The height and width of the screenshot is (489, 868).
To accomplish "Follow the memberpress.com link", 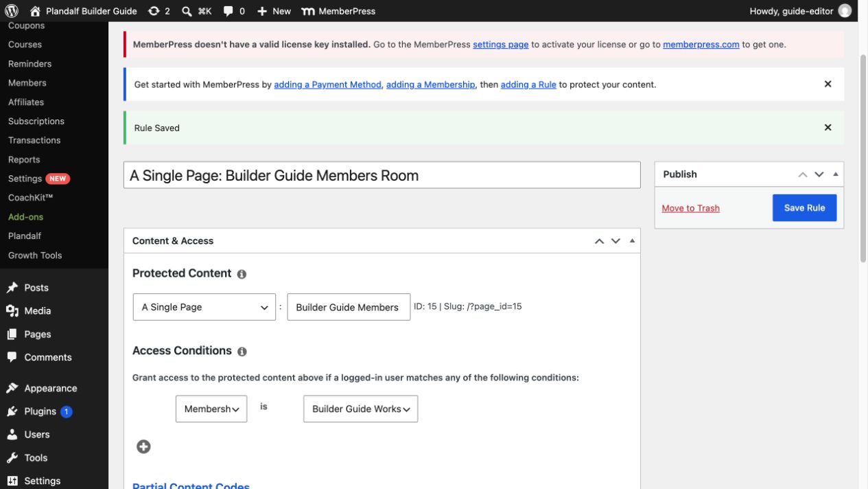I will [701, 44].
